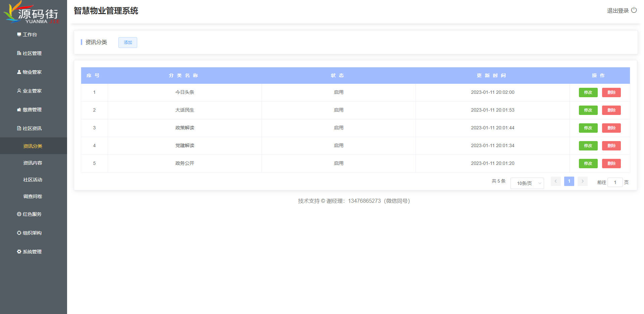Delete the 政务公开 category row
The width and height of the screenshot is (644, 314).
(x=611, y=164)
